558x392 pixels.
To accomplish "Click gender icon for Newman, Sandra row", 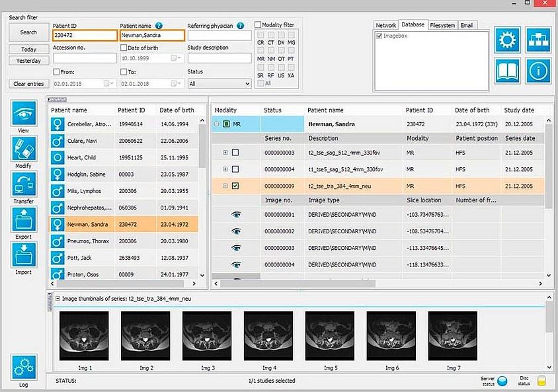I will [58, 225].
